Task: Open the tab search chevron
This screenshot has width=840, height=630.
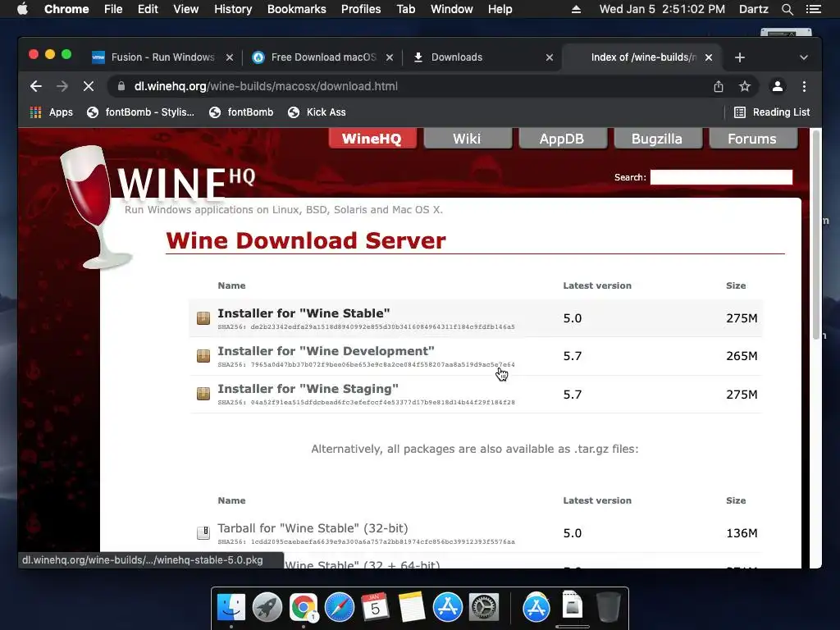Action: 804,57
